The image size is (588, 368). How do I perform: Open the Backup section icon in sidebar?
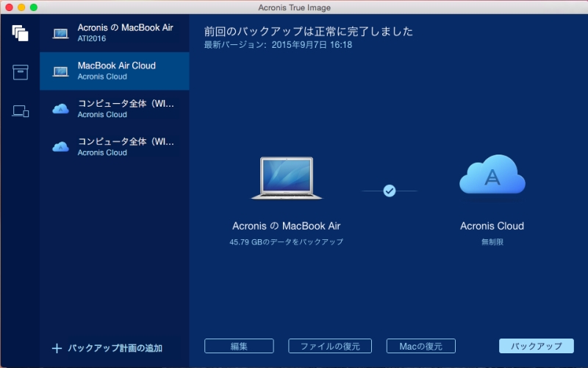21,33
